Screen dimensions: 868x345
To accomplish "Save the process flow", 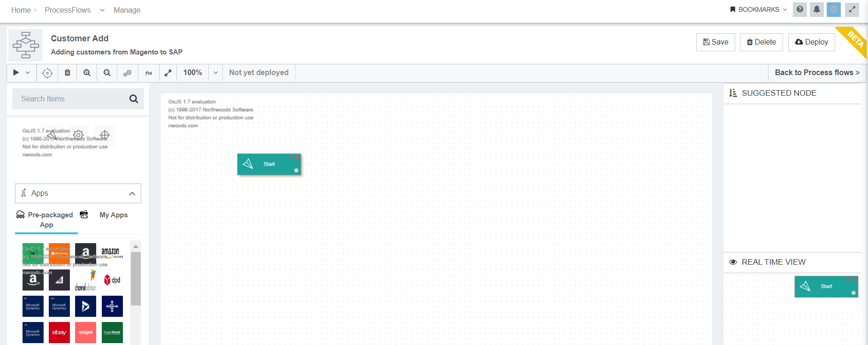I will point(716,42).
